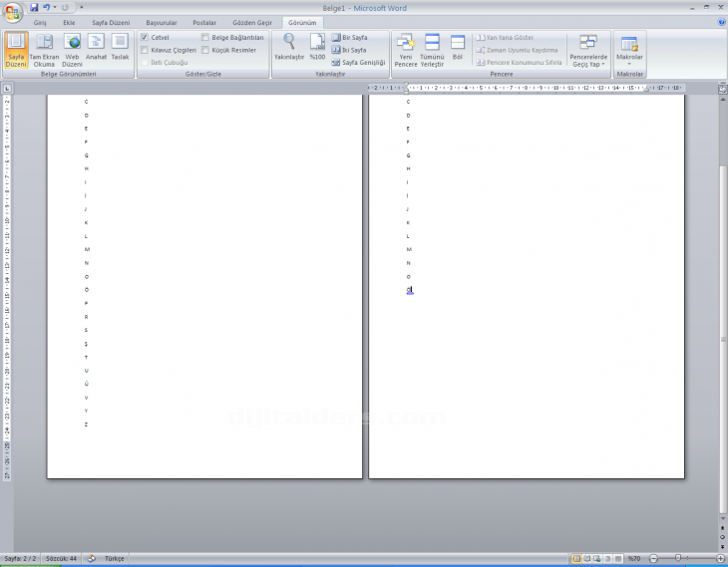This screenshot has height=567, width=728.
Task: Enable the Kılavuz Çizgileri checkbox
Action: (x=145, y=50)
